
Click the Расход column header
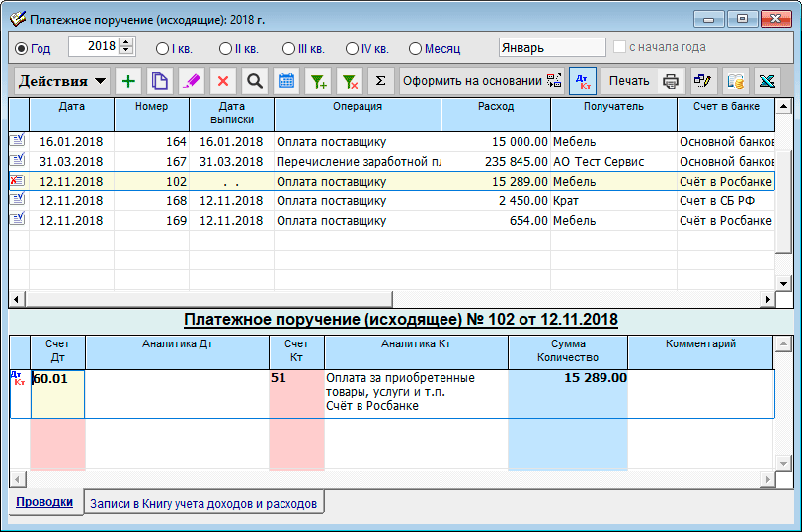coord(496,114)
